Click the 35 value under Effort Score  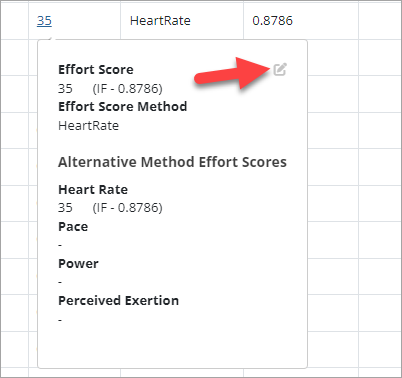click(x=65, y=89)
